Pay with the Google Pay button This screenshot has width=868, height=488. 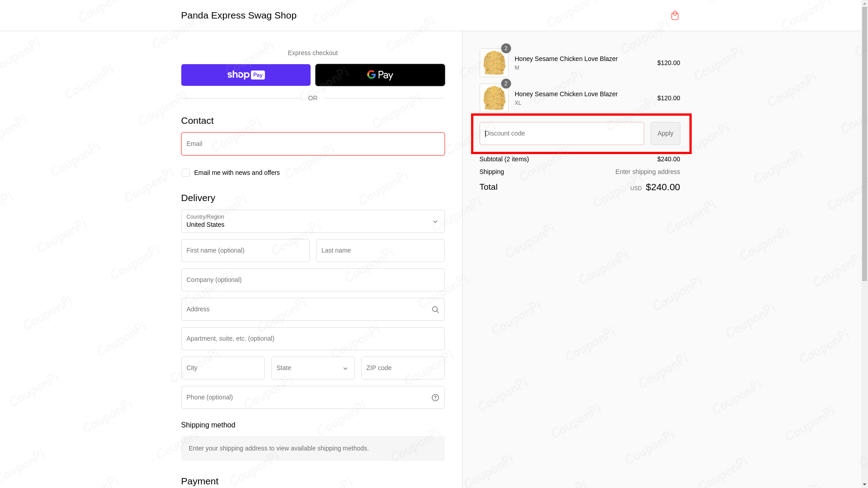pos(380,75)
